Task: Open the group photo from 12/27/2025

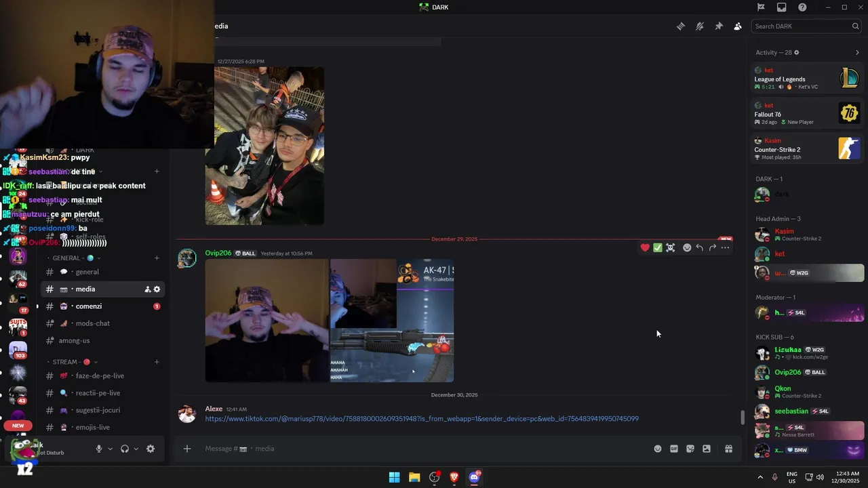Action: tap(264, 146)
